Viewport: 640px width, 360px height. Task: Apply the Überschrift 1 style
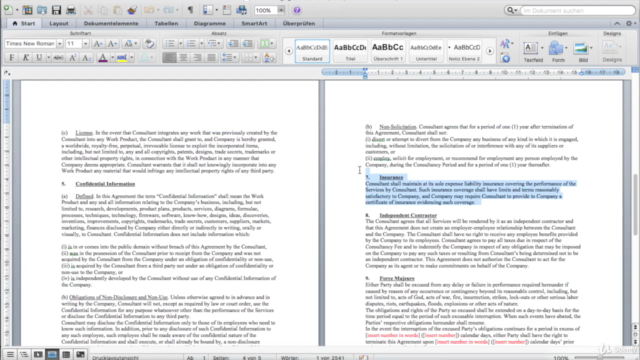388,51
